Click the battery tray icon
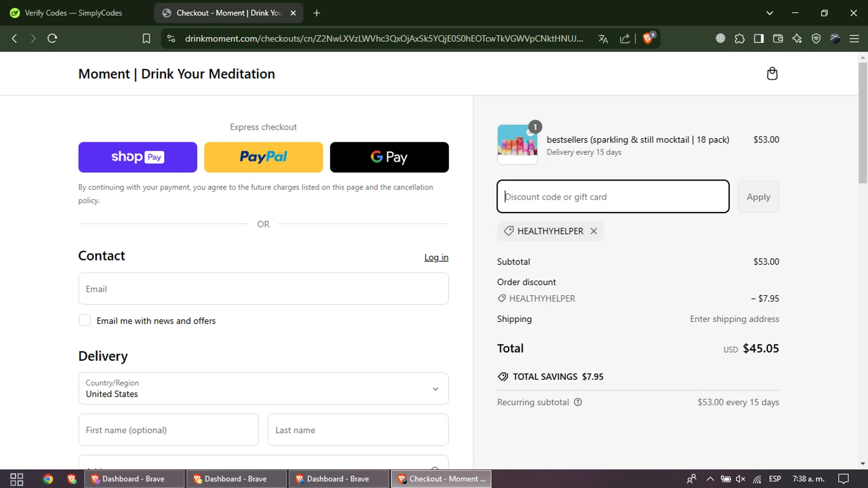The image size is (868, 488). click(726, 479)
